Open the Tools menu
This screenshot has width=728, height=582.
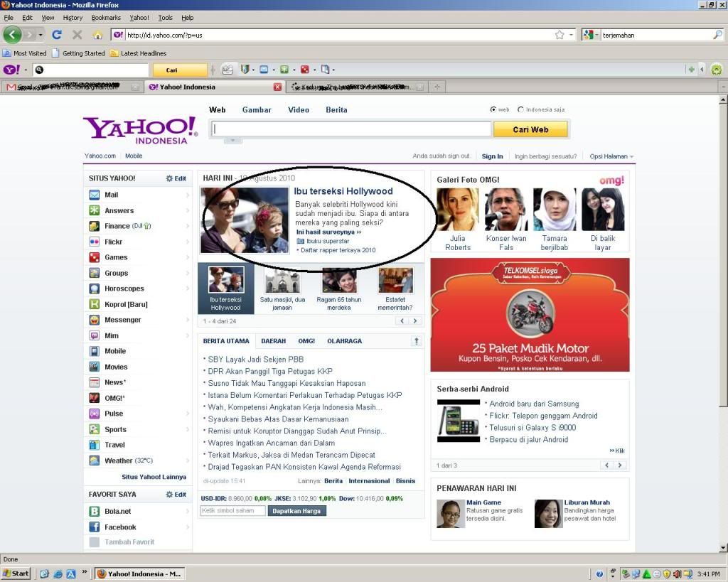165,18
